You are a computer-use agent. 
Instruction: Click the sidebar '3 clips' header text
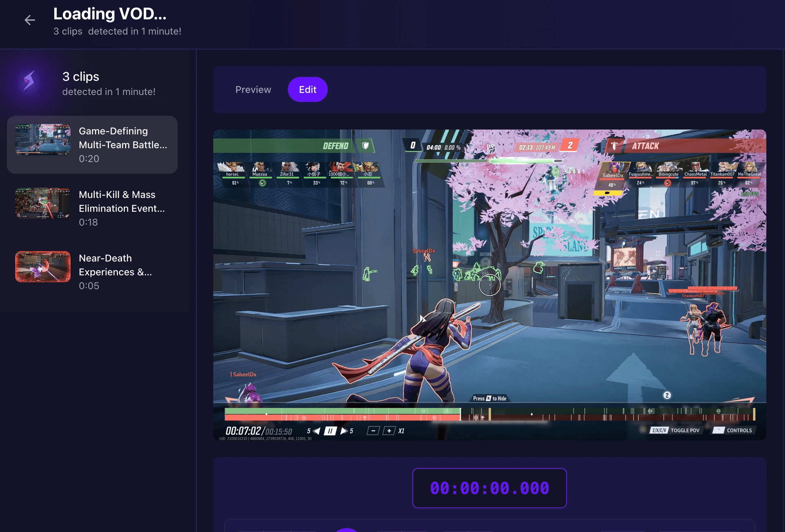point(81,76)
